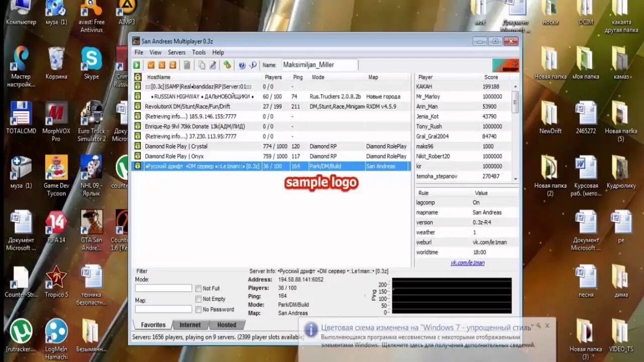Select the Русский дрифт +DM server row
This screenshot has height=362, width=644.
(272, 166)
